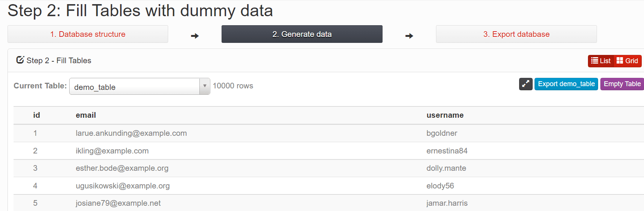Click the edit pencil icon beside Step 2

[x=20, y=60]
